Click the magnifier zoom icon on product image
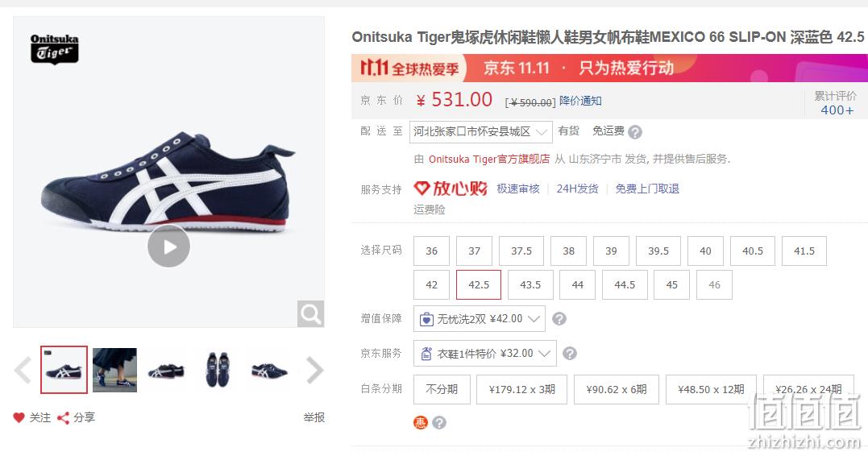The height and width of the screenshot is (456, 868). point(310,313)
